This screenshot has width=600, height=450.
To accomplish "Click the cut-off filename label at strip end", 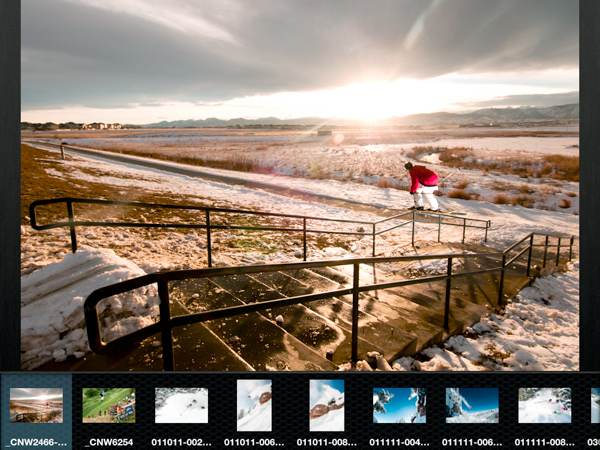I will click(x=594, y=441).
